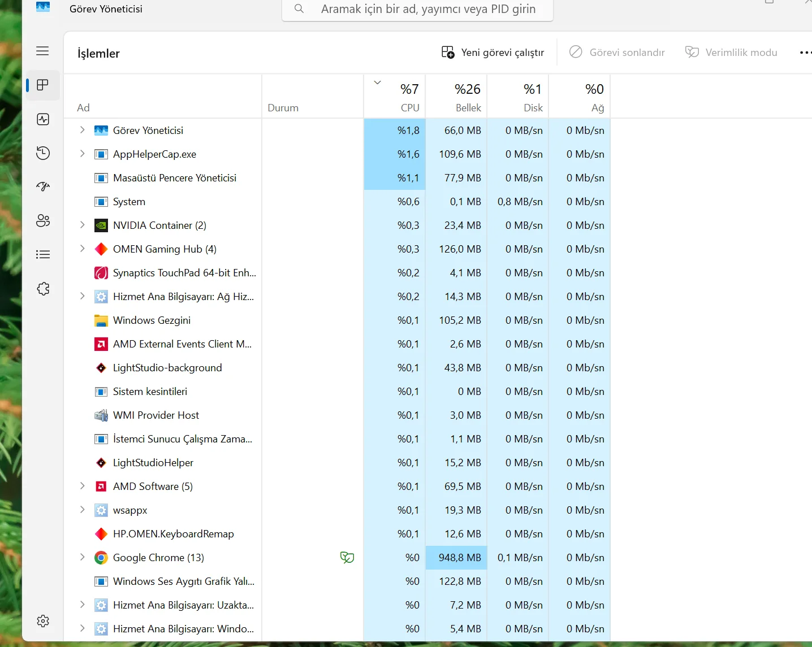
Task: Open the Users icon in sidebar
Action: click(x=43, y=220)
